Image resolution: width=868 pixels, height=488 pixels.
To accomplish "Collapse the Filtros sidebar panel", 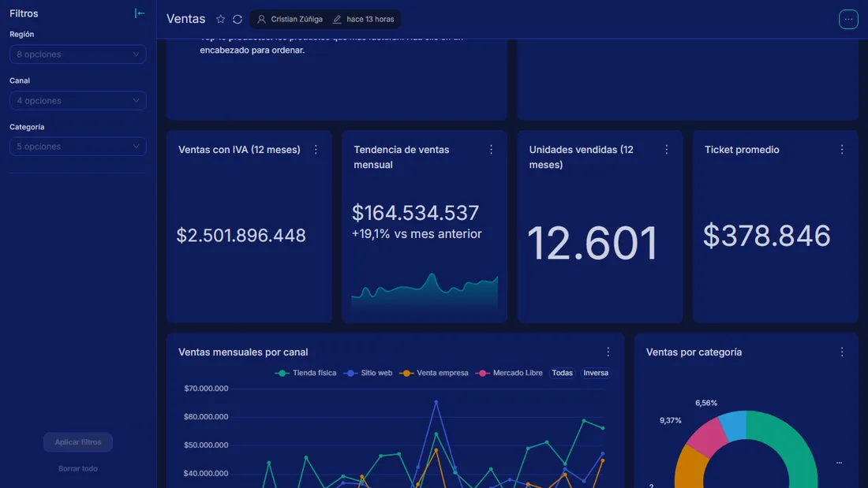I will pos(140,13).
